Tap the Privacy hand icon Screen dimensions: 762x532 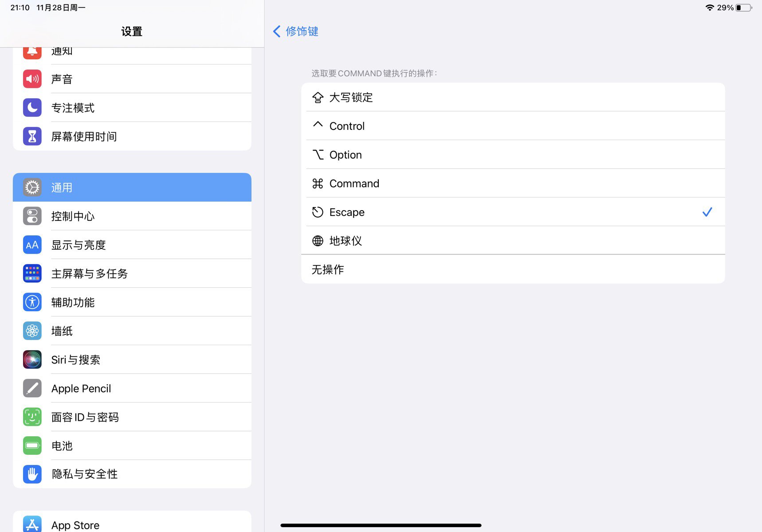[32, 474]
